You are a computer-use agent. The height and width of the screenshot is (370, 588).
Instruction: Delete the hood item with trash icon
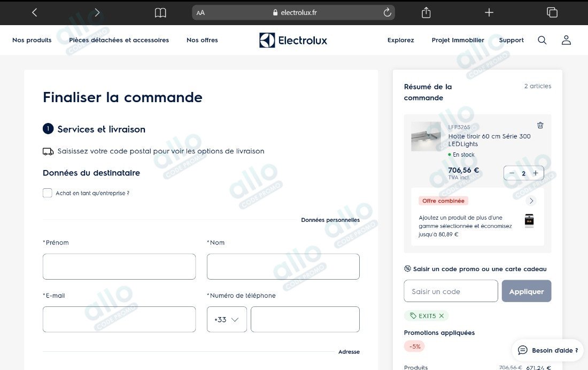point(540,125)
